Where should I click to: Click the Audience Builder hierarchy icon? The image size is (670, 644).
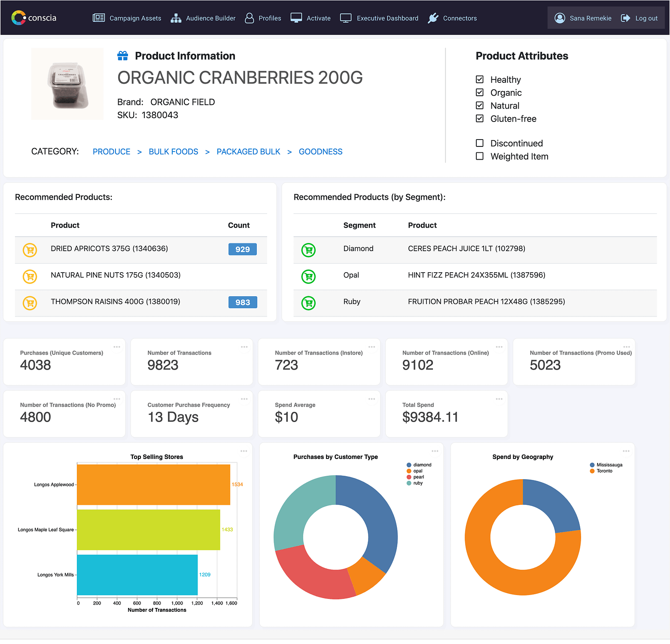click(176, 18)
